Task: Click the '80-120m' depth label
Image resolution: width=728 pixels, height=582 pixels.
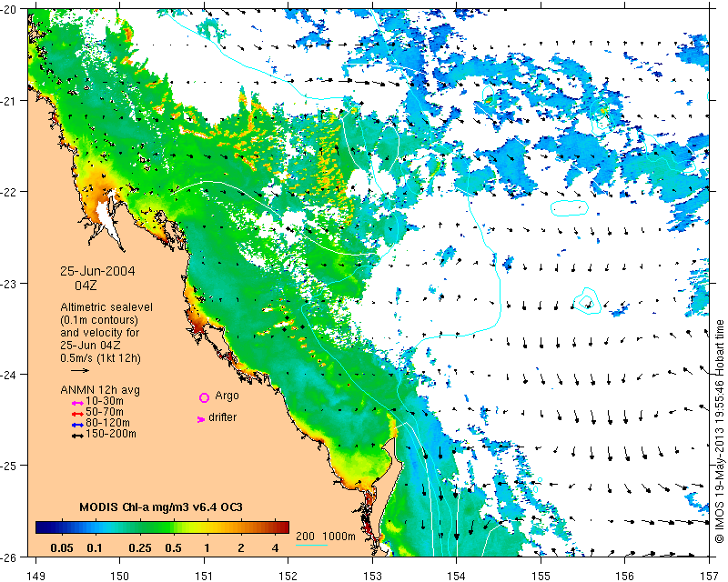Action: tap(107, 423)
